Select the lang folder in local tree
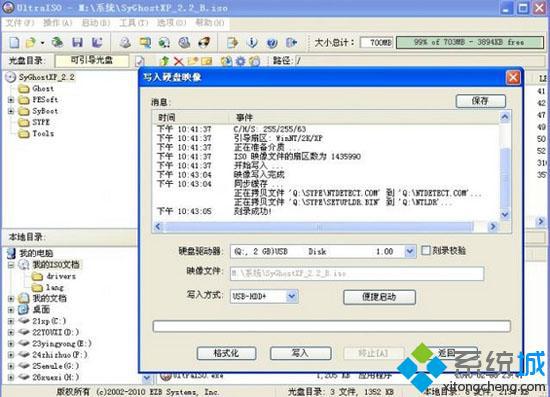Screen dimensions: 550x397 coord(55,288)
